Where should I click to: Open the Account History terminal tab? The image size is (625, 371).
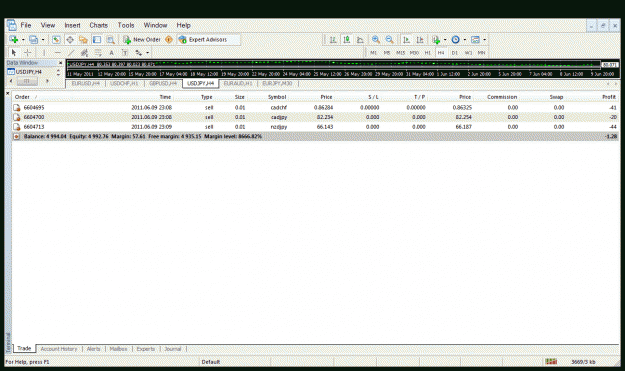(59, 349)
